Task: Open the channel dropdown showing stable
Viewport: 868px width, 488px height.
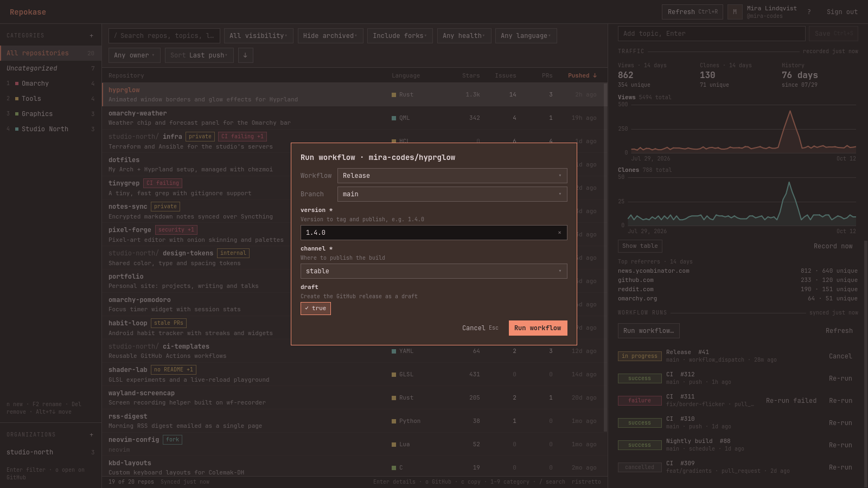Action: (434, 271)
